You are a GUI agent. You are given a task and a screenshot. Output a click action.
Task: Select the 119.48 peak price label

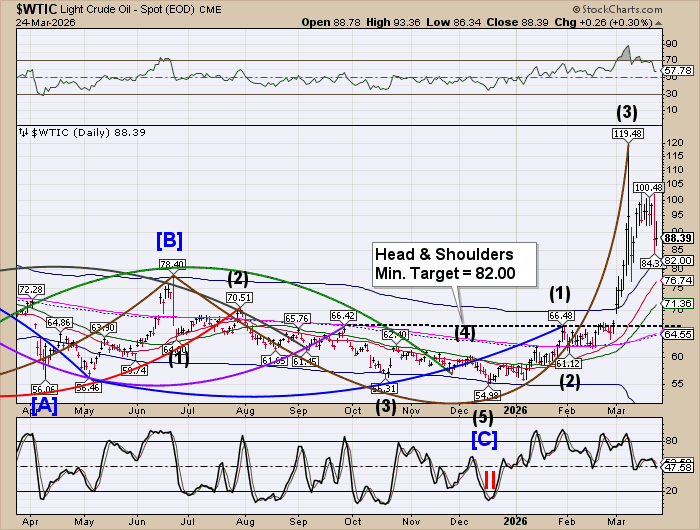626,132
